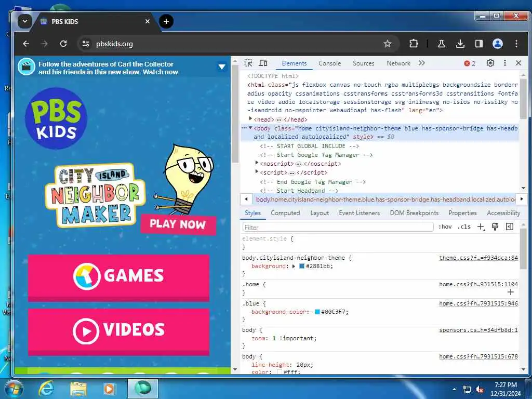Open the sponsors.css source link
The image size is (532, 399).
tap(478, 330)
